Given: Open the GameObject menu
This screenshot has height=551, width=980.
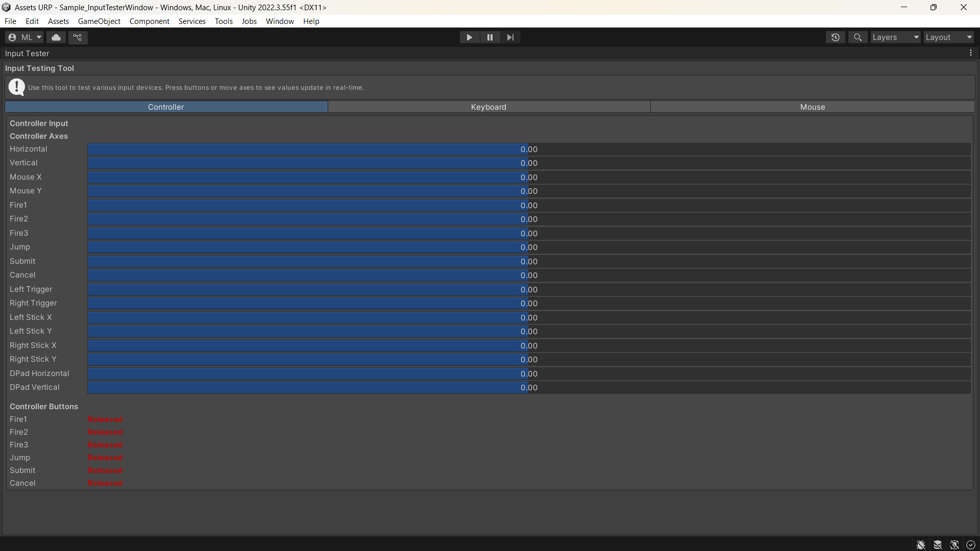Looking at the screenshot, I should click(x=99, y=21).
